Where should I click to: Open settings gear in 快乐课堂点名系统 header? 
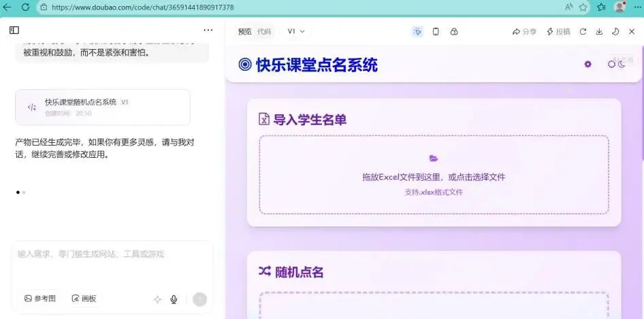[x=587, y=64]
